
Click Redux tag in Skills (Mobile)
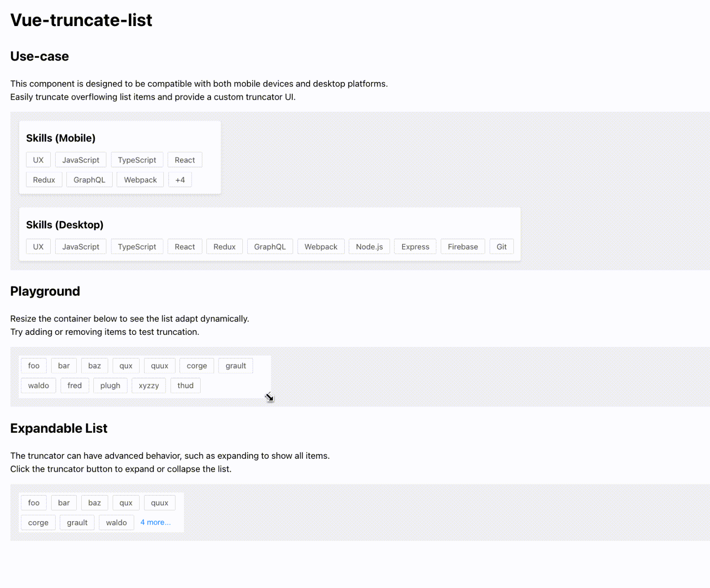coord(44,180)
